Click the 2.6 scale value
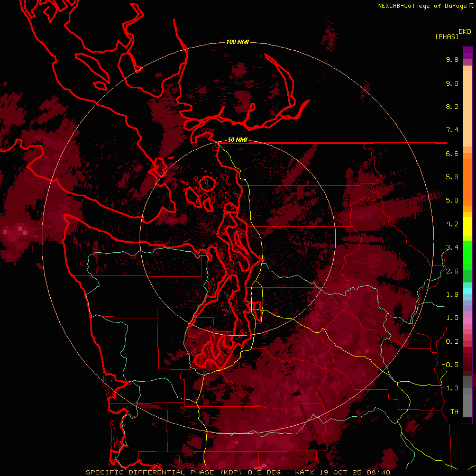The width and height of the screenshot is (476, 476). 452,271
